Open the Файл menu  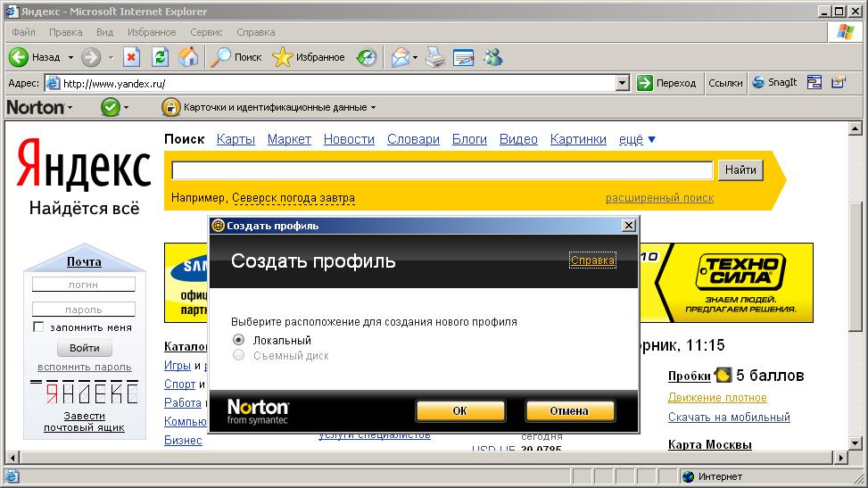(x=23, y=32)
